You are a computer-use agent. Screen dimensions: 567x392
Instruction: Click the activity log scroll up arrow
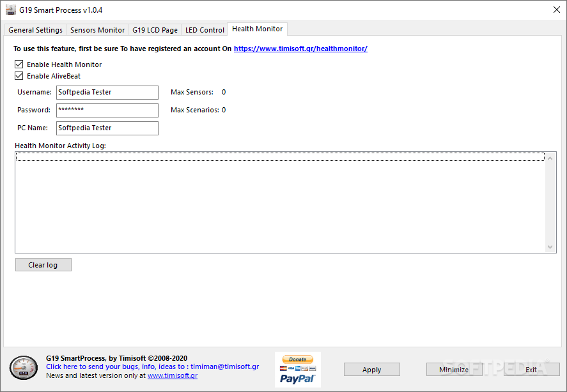point(550,158)
